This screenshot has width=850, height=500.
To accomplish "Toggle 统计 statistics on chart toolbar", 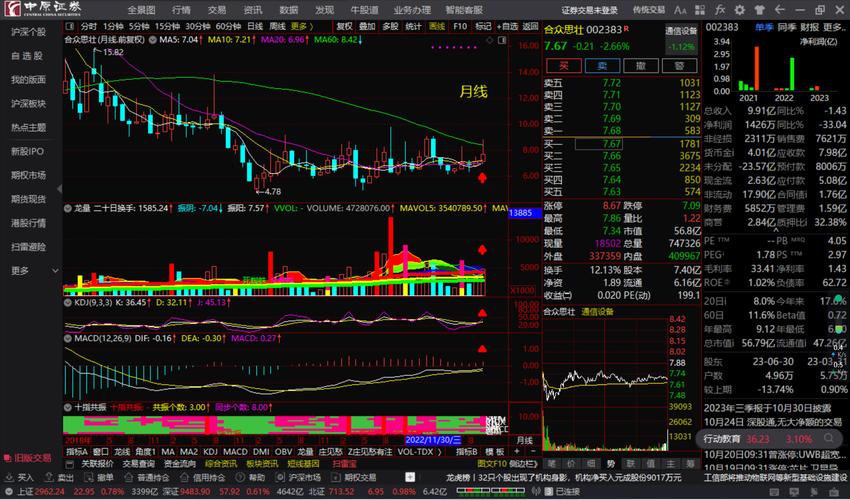I will (414, 26).
